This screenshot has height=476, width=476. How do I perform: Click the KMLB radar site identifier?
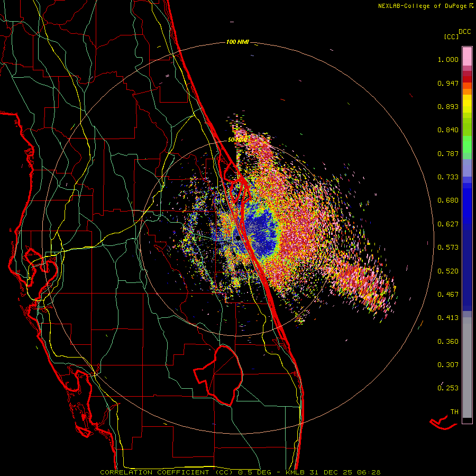[296, 472]
